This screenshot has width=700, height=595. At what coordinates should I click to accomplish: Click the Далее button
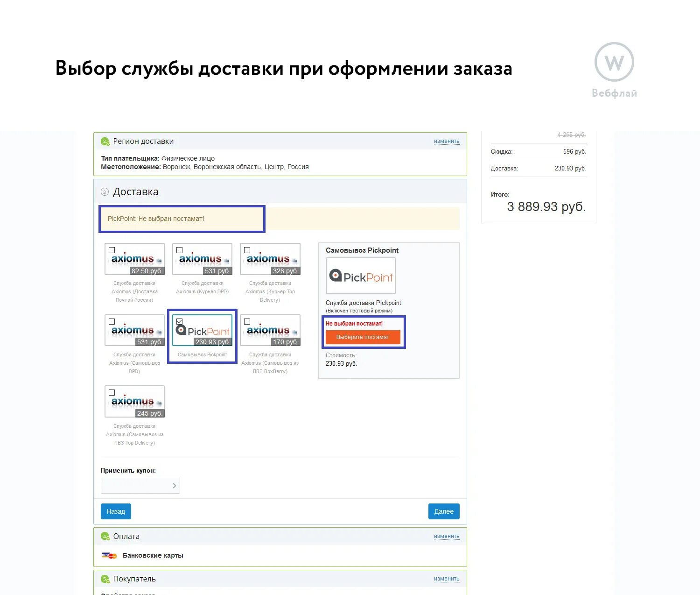444,511
